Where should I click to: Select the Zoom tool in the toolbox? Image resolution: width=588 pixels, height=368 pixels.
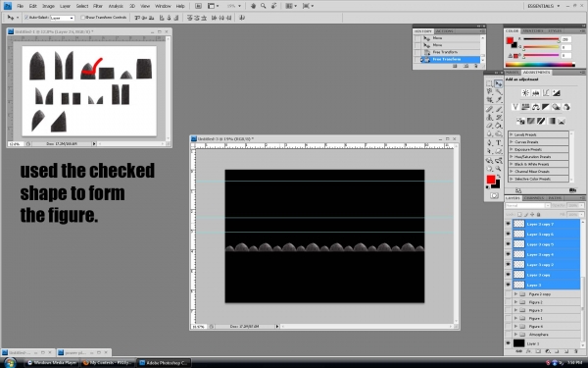coord(499,169)
